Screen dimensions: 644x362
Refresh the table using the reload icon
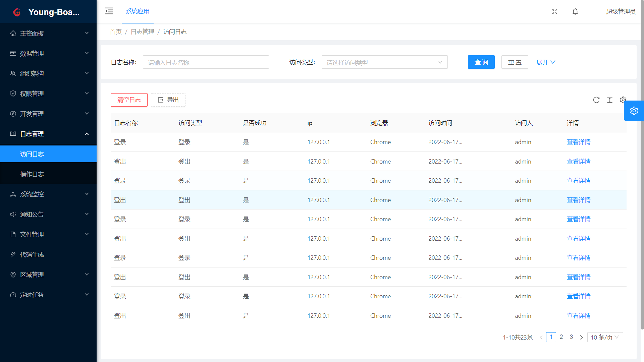[x=596, y=100]
